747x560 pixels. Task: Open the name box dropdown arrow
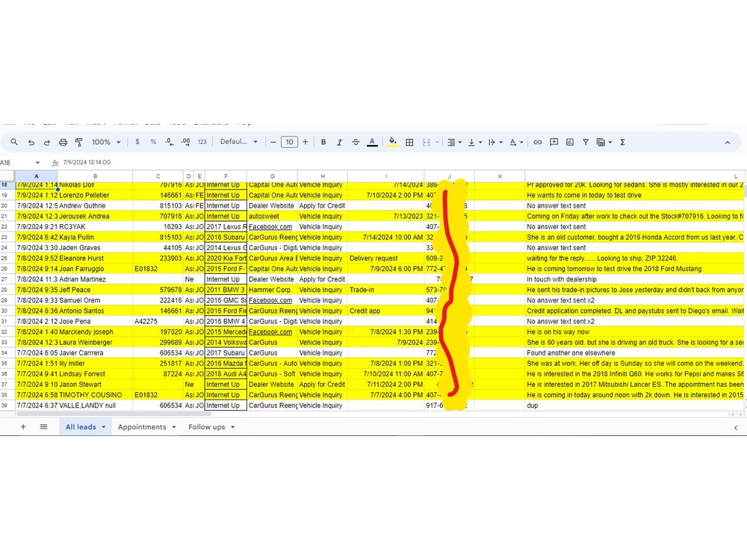[37, 162]
